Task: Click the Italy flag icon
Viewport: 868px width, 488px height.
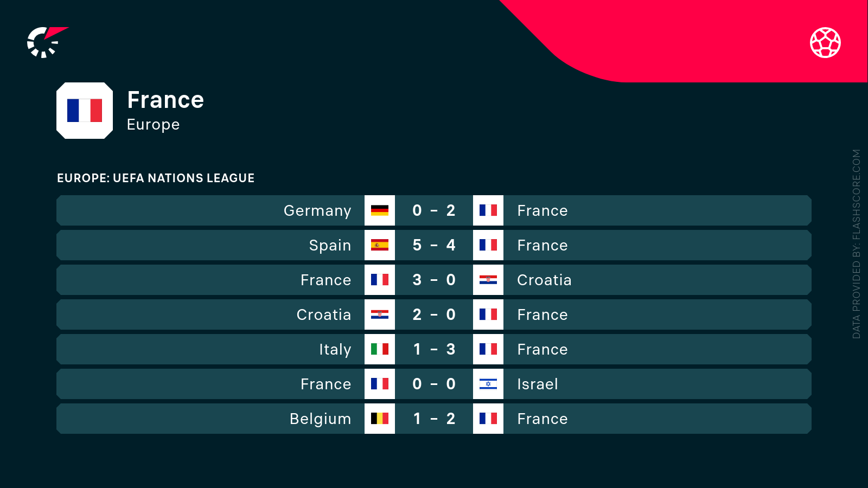Action: pyautogui.click(x=380, y=349)
